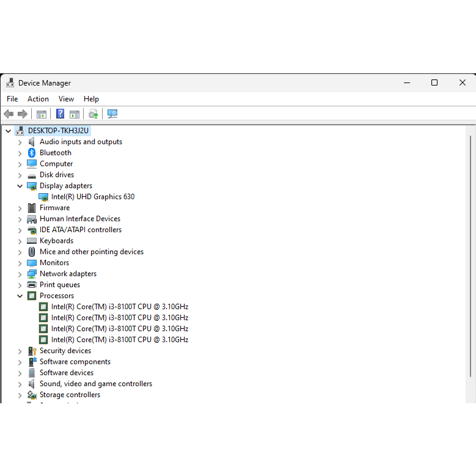Select Intel(R) UHD Graphics 630 device
Screen dimensions: 476x476
tap(92, 197)
